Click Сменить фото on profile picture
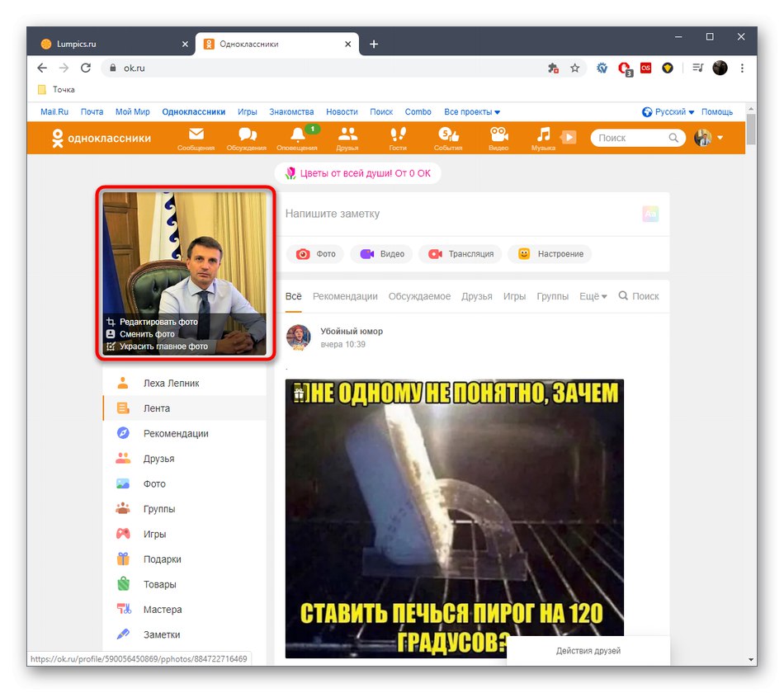Viewport: 784px width, 693px height. [147, 334]
